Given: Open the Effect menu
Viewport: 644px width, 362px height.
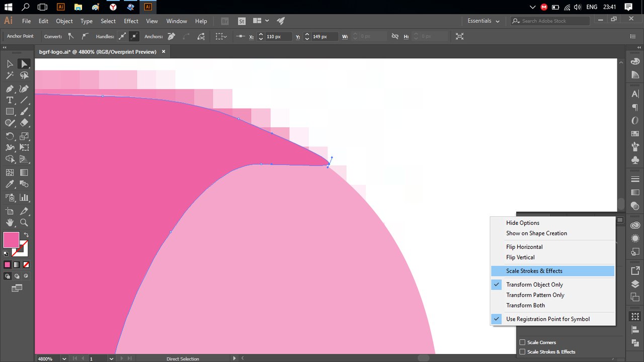Looking at the screenshot, I should click(131, 21).
